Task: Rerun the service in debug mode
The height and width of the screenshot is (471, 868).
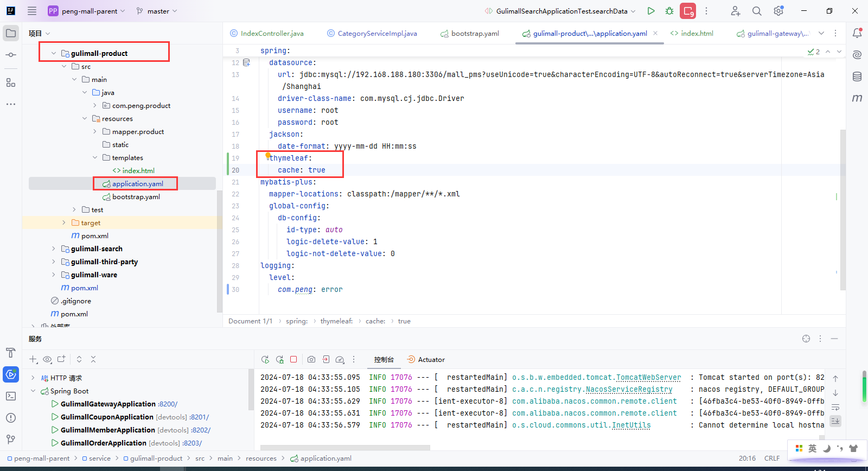Action: (x=280, y=359)
